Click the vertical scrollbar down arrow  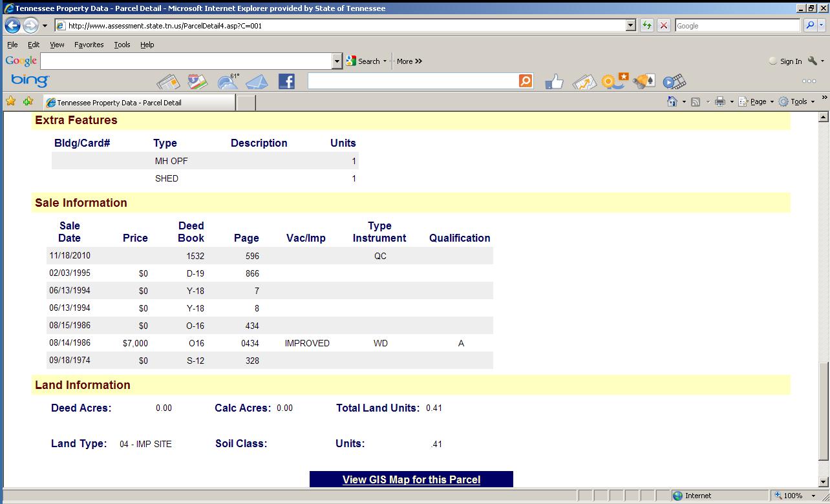tap(824, 481)
